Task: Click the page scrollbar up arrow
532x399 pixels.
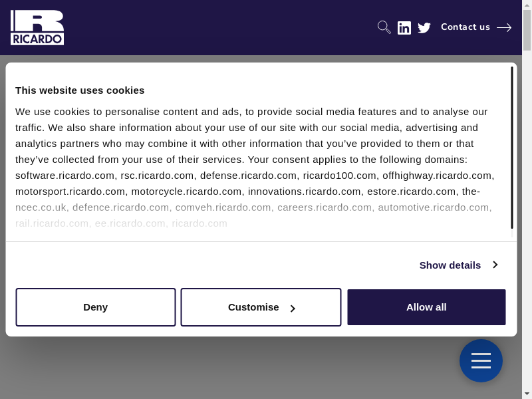Action: click(527, 5)
